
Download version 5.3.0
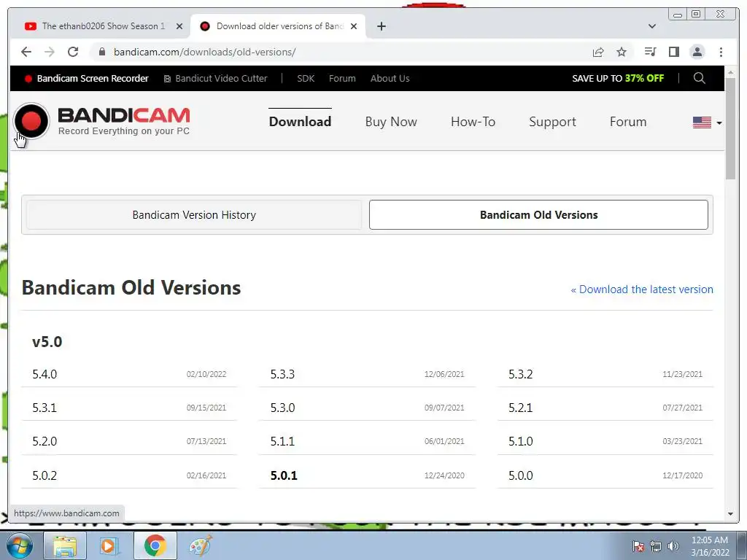click(282, 408)
